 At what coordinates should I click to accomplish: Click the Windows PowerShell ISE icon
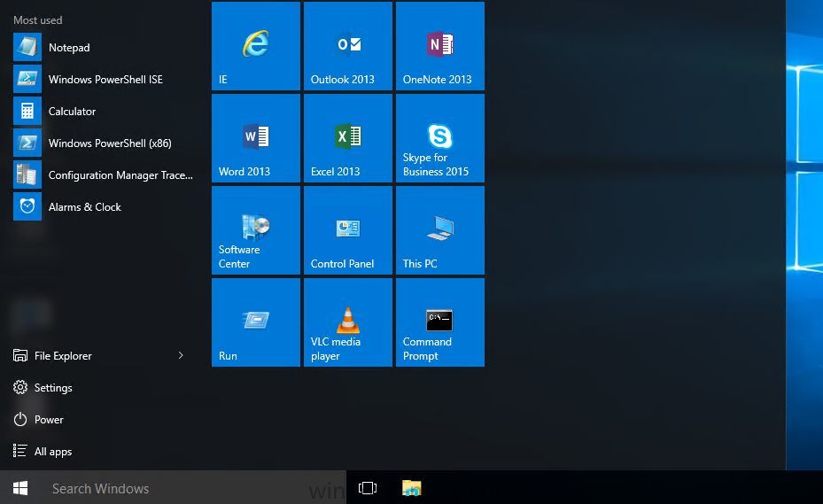[x=27, y=79]
